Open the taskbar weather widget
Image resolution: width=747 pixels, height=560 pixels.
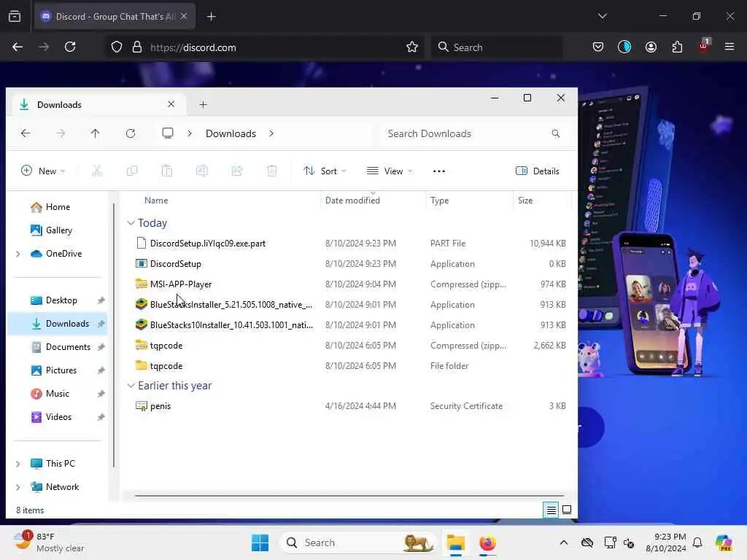tap(49, 542)
